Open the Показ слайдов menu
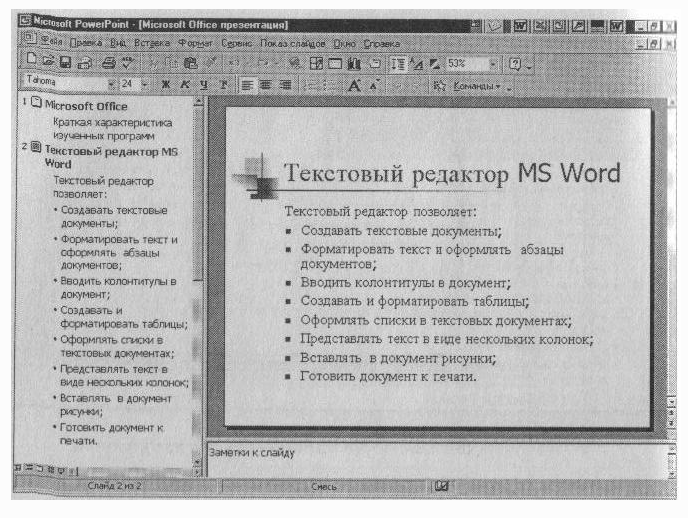This screenshot has width=688, height=518. pos(293,43)
